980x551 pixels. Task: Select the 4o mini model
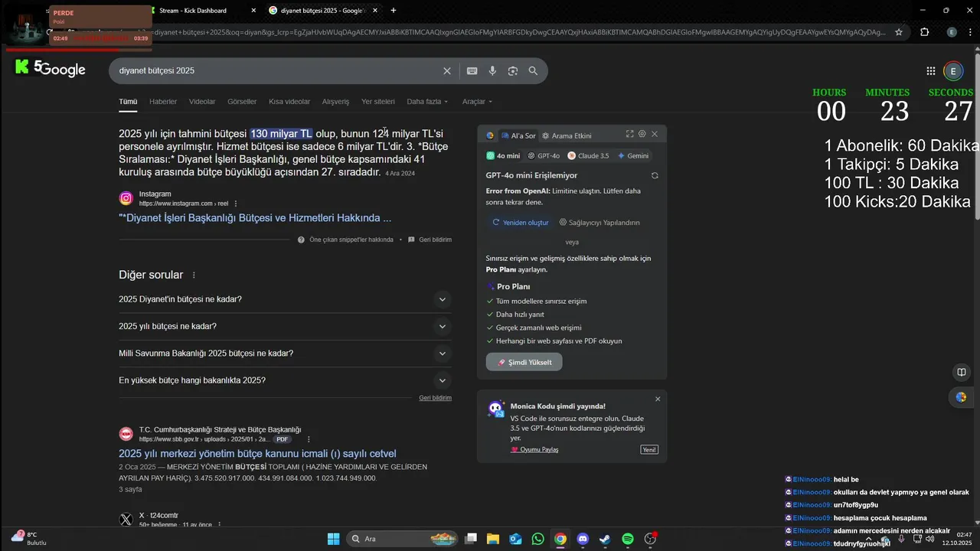point(503,155)
